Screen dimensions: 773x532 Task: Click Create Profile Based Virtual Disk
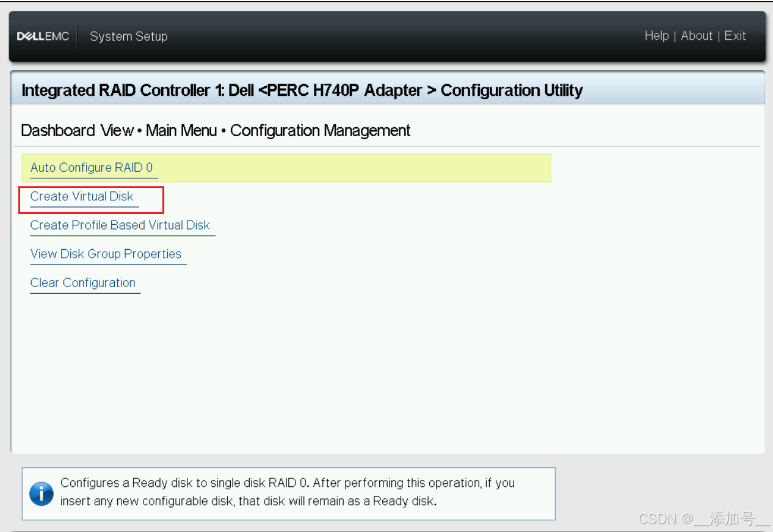coord(120,225)
